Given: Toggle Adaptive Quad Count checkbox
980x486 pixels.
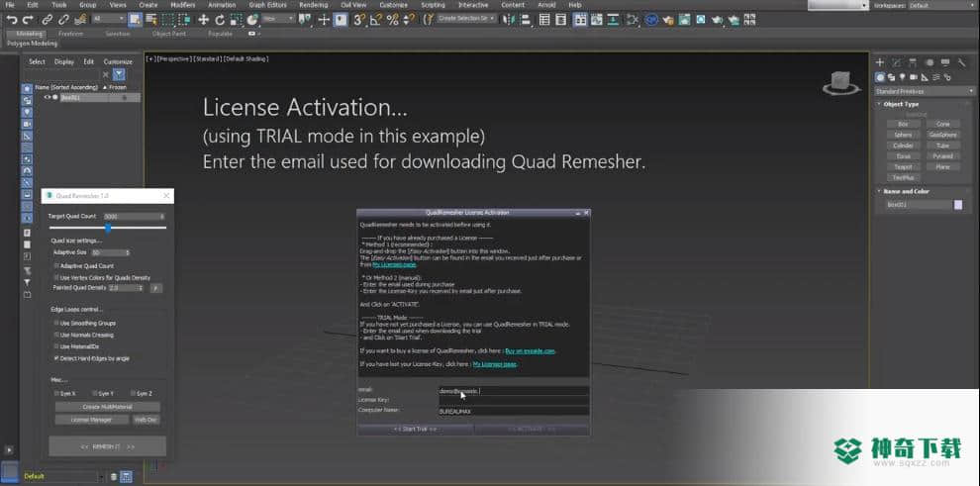Looking at the screenshot, I should (56, 266).
